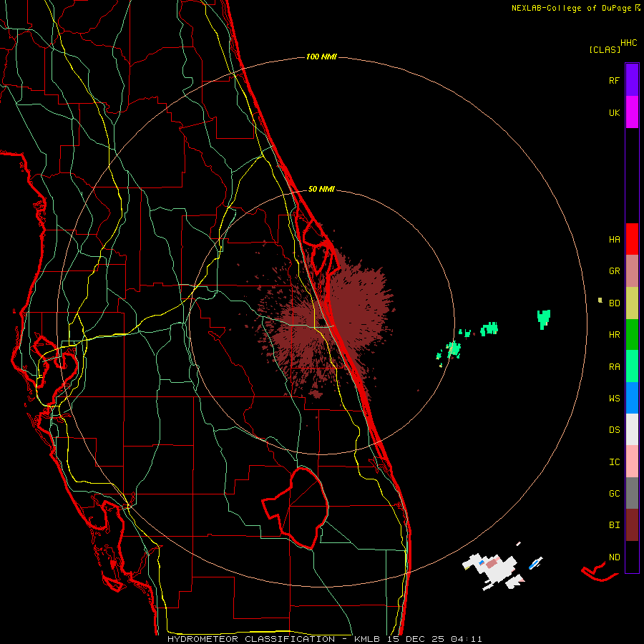Click the ND black legend swatch

[x=632, y=557]
